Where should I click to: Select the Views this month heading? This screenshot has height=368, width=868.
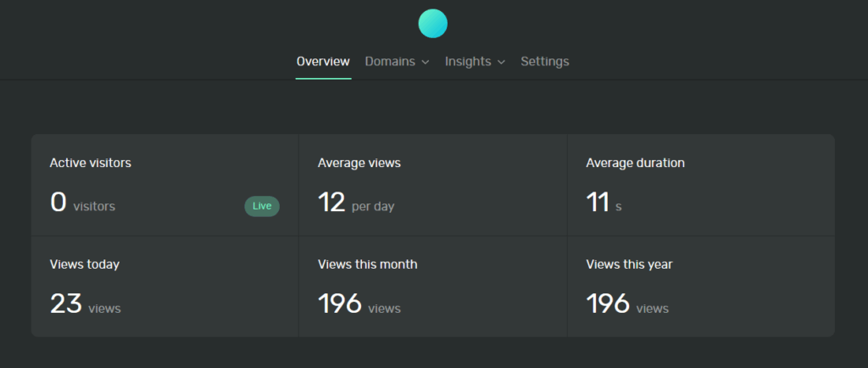coord(367,264)
